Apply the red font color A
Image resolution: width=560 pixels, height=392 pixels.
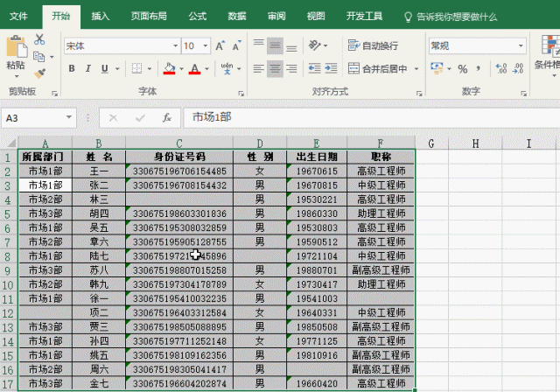[x=194, y=68]
